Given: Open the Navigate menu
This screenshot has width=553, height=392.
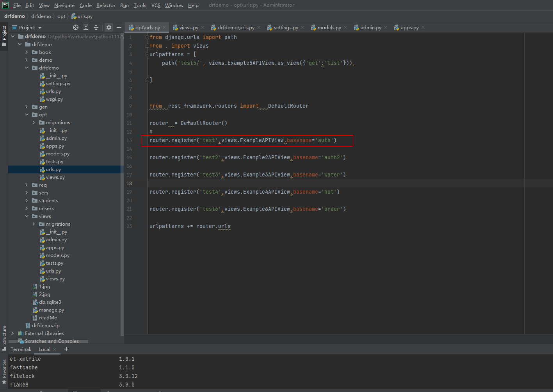Looking at the screenshot, I should pyautogui.click(x=64, y=5).
